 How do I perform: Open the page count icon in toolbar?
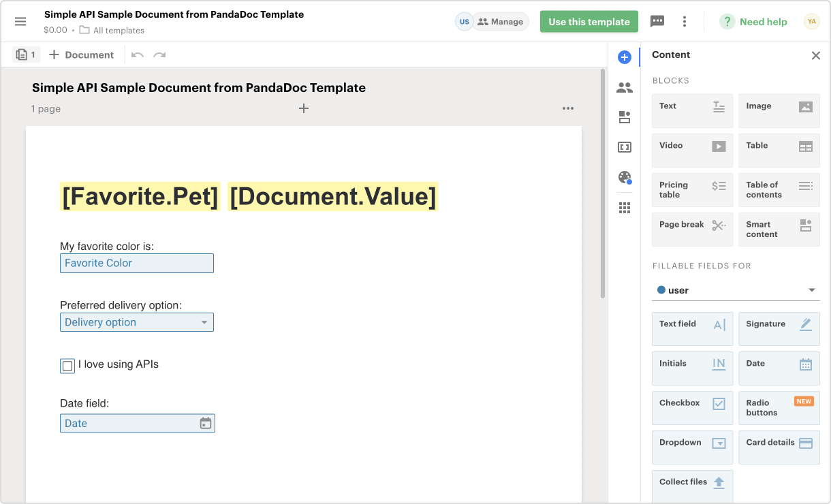[26, 54]
